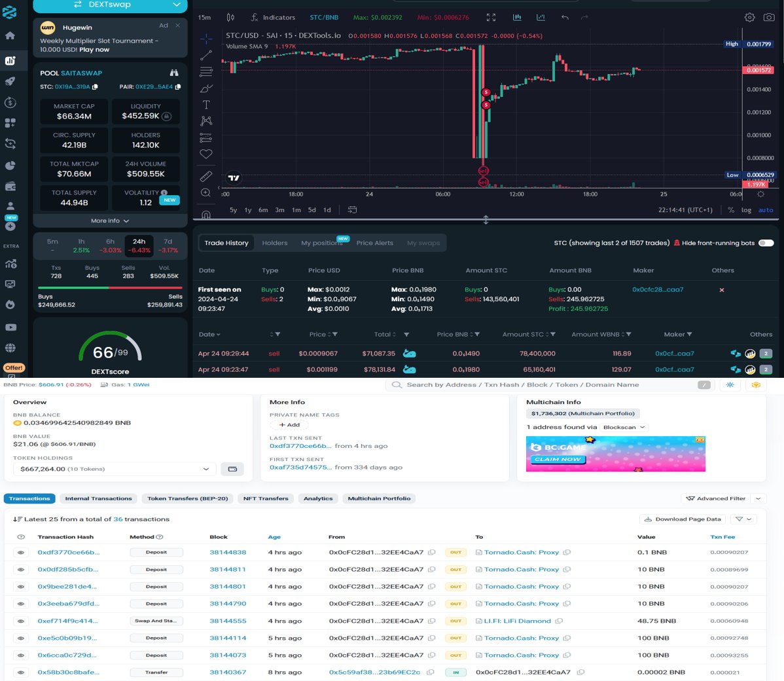Select the 7d price change timeframe

(x=168, y=245)
